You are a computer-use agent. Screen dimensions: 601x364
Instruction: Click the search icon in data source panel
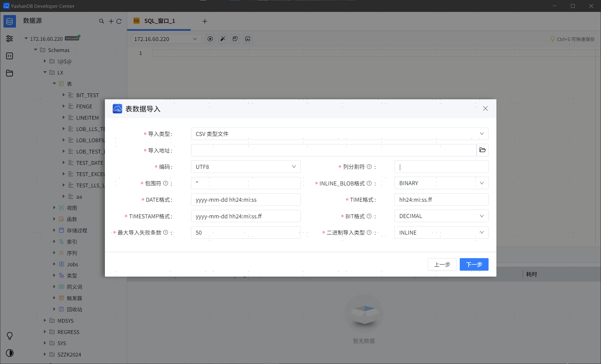[101, 21]
